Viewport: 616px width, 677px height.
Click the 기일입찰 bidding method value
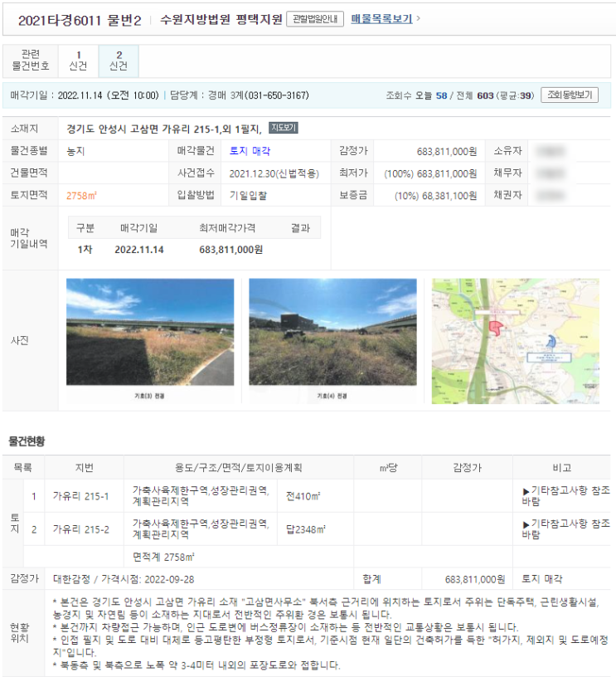coord(248,196)
